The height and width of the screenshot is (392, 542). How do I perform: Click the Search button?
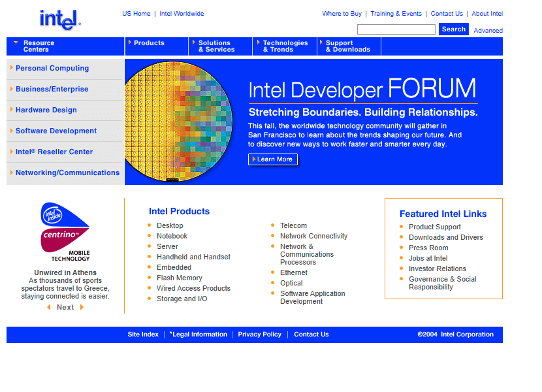[453, 29]
